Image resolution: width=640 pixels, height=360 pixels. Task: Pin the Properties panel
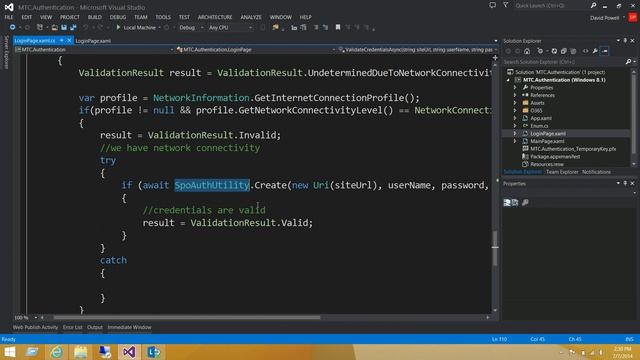coord(625,183)
